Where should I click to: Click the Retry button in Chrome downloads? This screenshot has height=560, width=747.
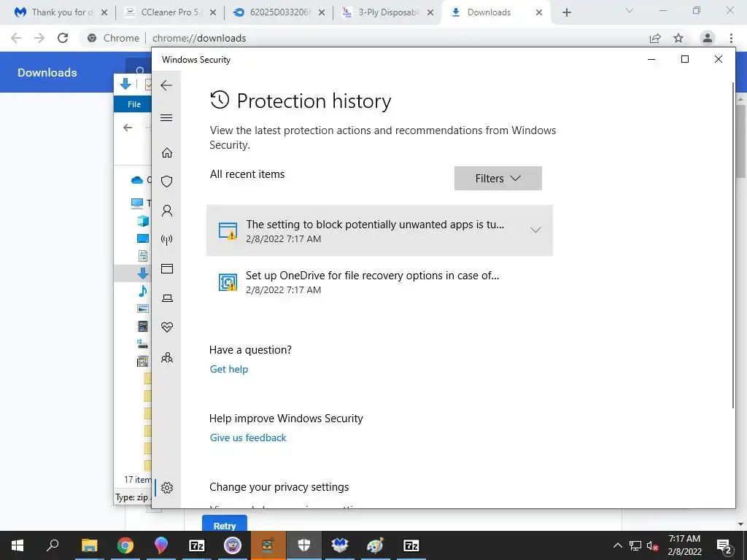click(x=225, y=524)
